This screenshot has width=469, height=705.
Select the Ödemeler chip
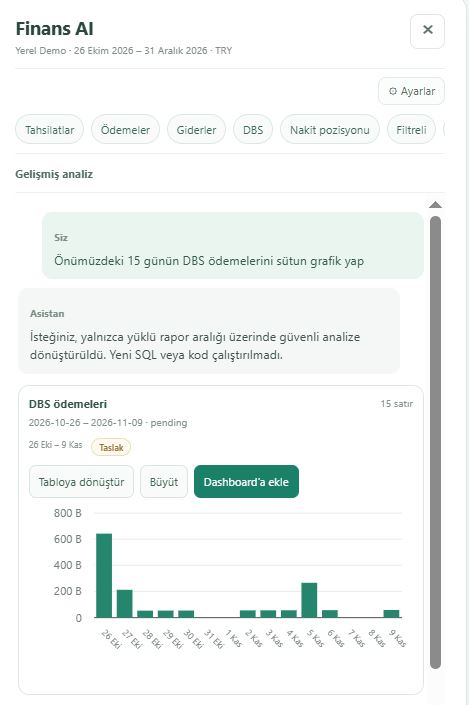pos(125,130)
